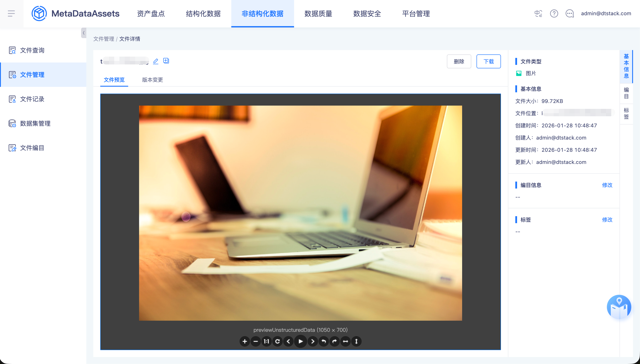The height and width of the screenshot is (364, 640).
Task: Collapse the left sidebar with arrow handle
Action: [x=84, y=33]
